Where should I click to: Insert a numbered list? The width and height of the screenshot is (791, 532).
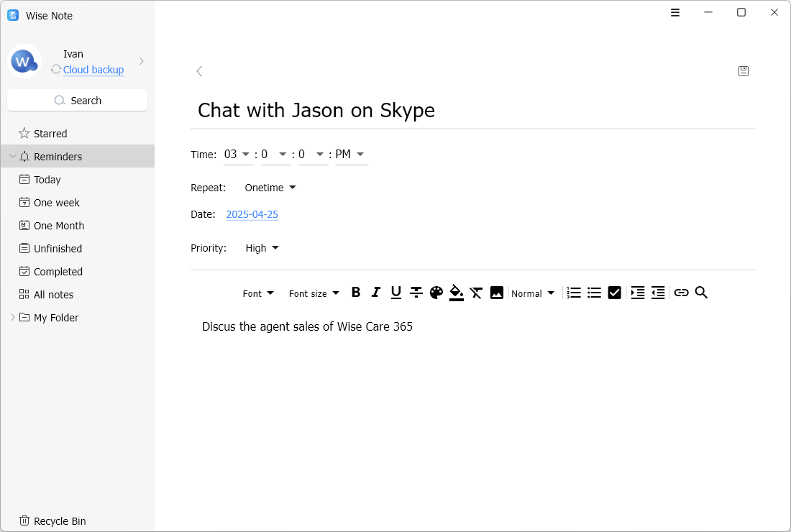(574, 293)
